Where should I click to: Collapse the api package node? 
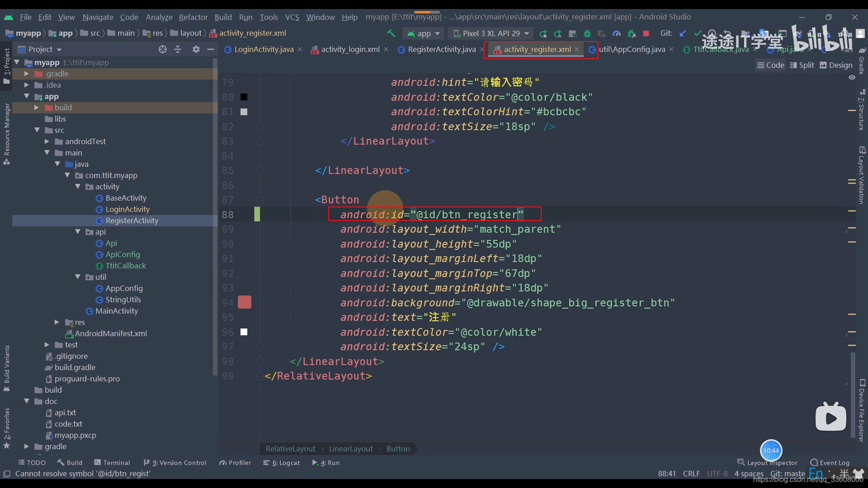[x=78, y=232]
